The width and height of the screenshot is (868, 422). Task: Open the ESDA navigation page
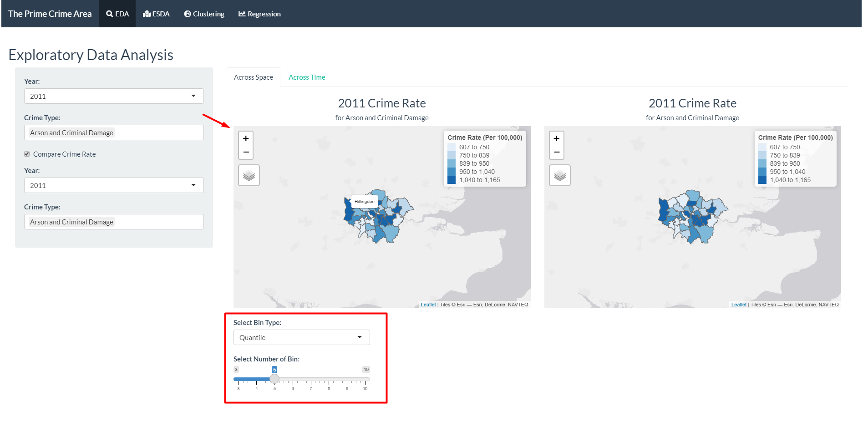tap(156, 14)
